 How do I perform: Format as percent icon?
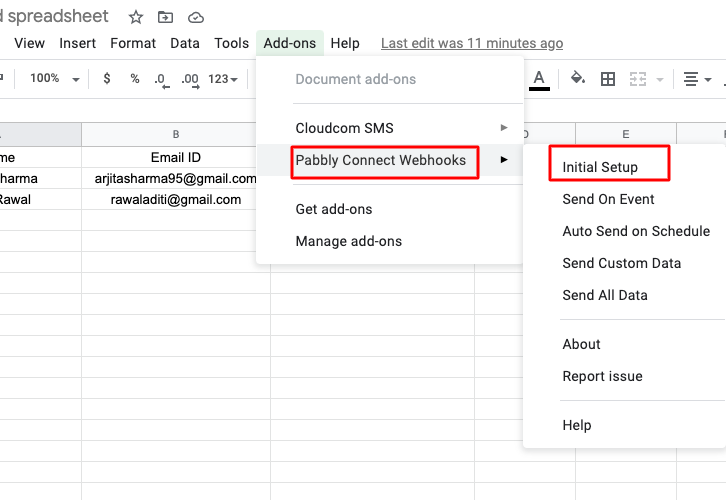point(135,79)
